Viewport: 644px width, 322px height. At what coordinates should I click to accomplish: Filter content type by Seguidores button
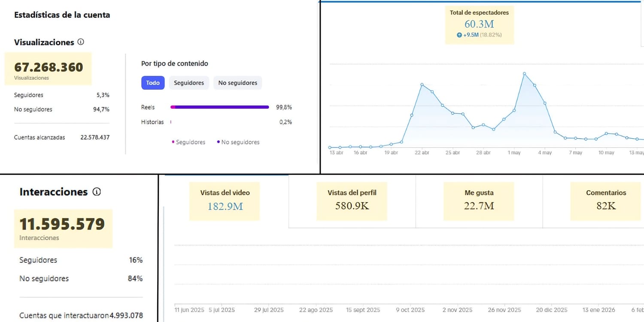(189, 83)
